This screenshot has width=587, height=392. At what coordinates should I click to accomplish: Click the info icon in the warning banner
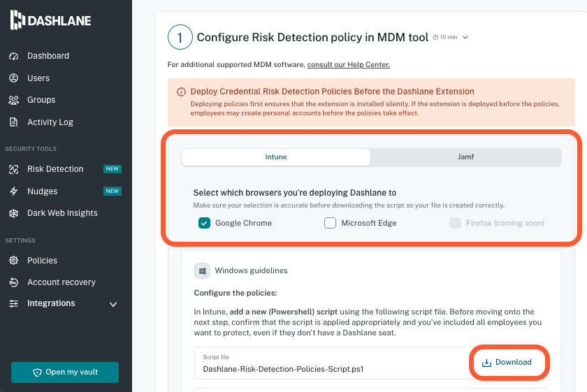181,92
